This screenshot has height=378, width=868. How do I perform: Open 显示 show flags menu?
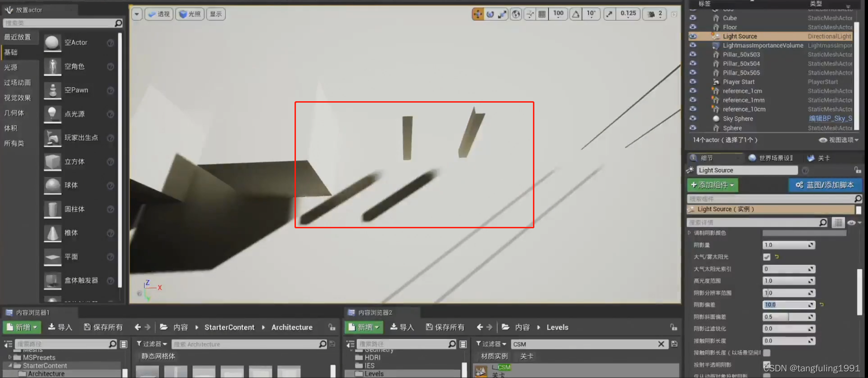coord(216,14)
